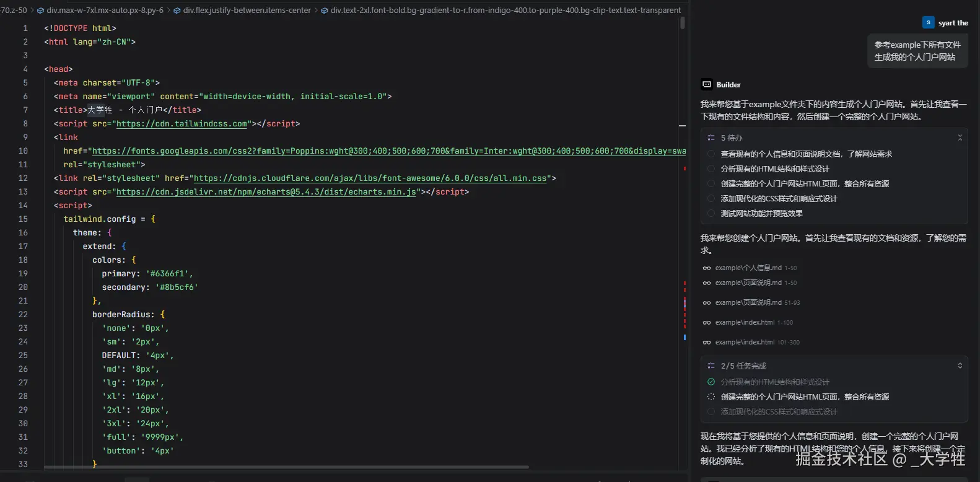
Task: Open the cdn.tailwindcss.com script link
Action: pyautogui.click(x=182, y=124)
